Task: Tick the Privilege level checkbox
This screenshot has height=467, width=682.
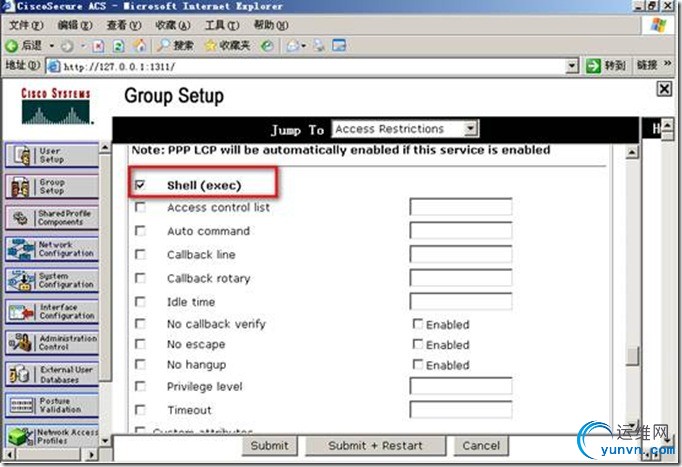Action: coord(140,386)
